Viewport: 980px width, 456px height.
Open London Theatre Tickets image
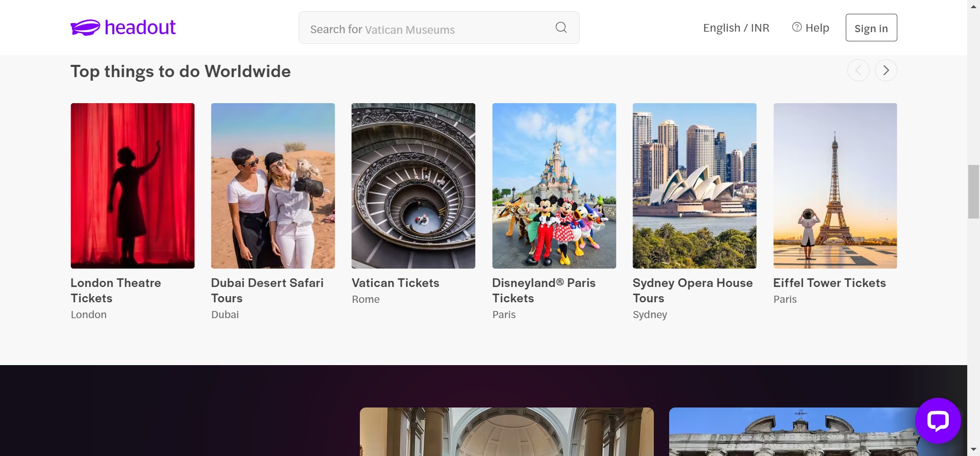coord(133,186)
